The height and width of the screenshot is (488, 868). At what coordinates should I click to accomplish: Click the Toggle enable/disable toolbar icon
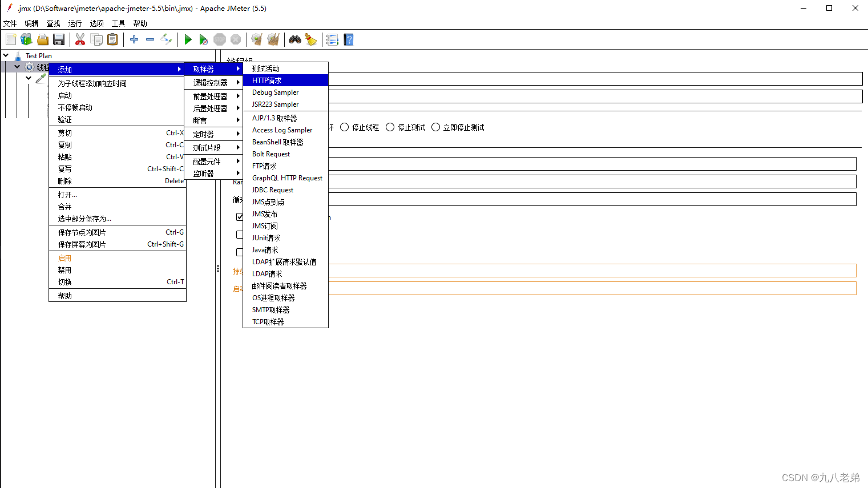click(x=166, y=39)
